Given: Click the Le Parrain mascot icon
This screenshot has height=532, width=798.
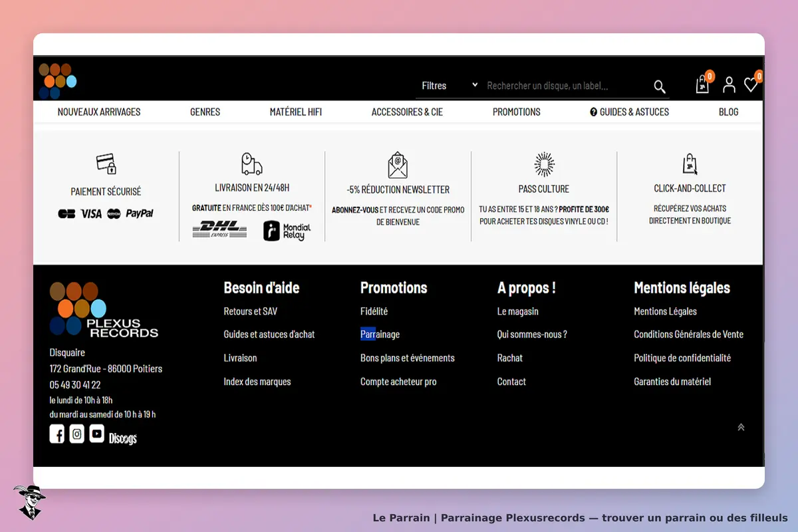Looking at the screenshot, I should pyautogui.click(x=29, y=502).
